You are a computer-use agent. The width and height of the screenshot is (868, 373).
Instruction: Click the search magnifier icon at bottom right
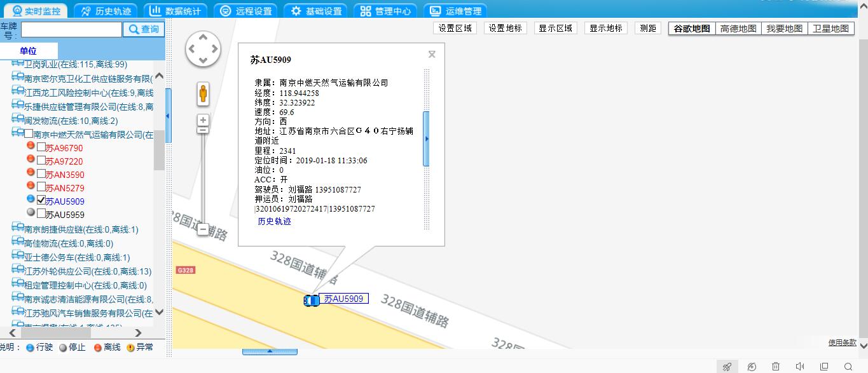click(848, 367)
